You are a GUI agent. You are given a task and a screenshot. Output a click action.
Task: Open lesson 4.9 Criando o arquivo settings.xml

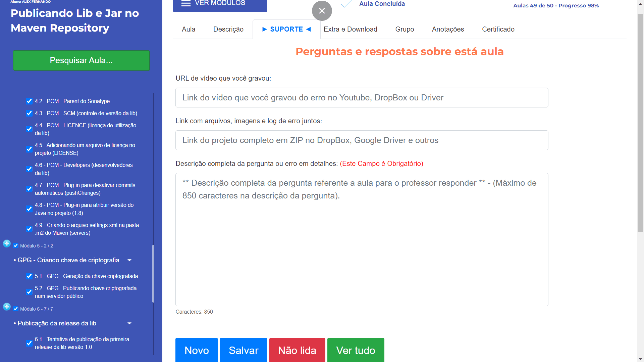87,229
